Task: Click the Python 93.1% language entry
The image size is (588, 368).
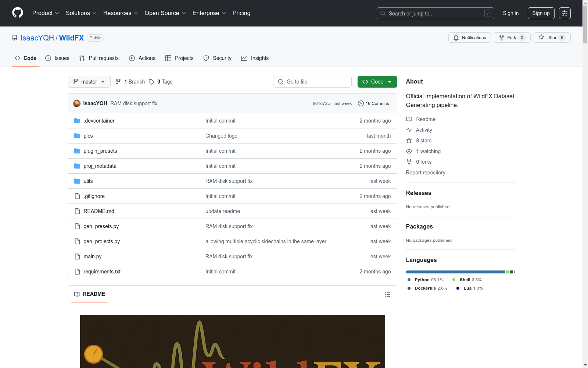Action: click(x=426, y=280)
